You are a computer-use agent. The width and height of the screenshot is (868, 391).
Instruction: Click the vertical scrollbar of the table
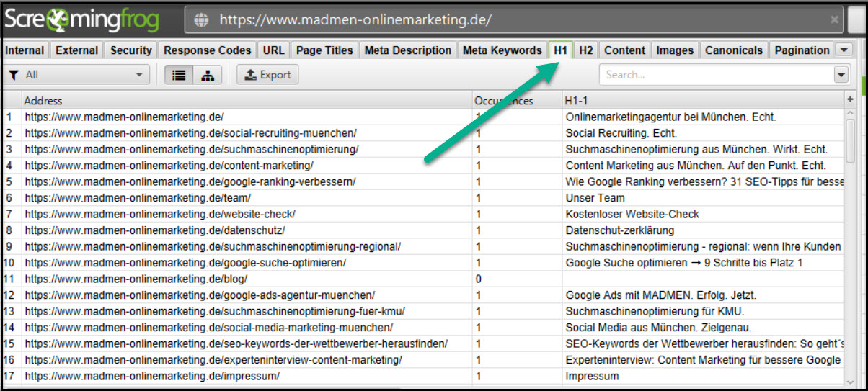click(850, 140)
